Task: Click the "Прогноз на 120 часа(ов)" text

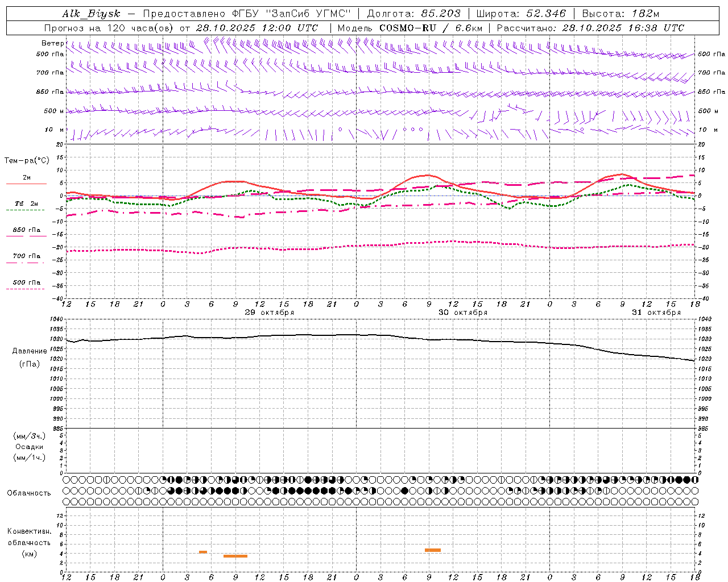Action: [x=110, y=28]
